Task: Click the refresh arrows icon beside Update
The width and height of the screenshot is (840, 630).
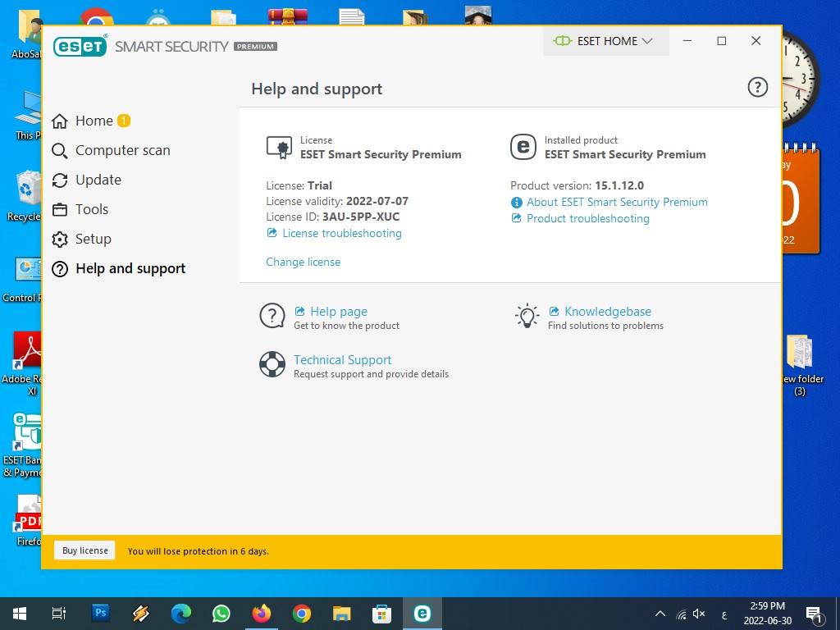Action: click(x=59, y=180)
